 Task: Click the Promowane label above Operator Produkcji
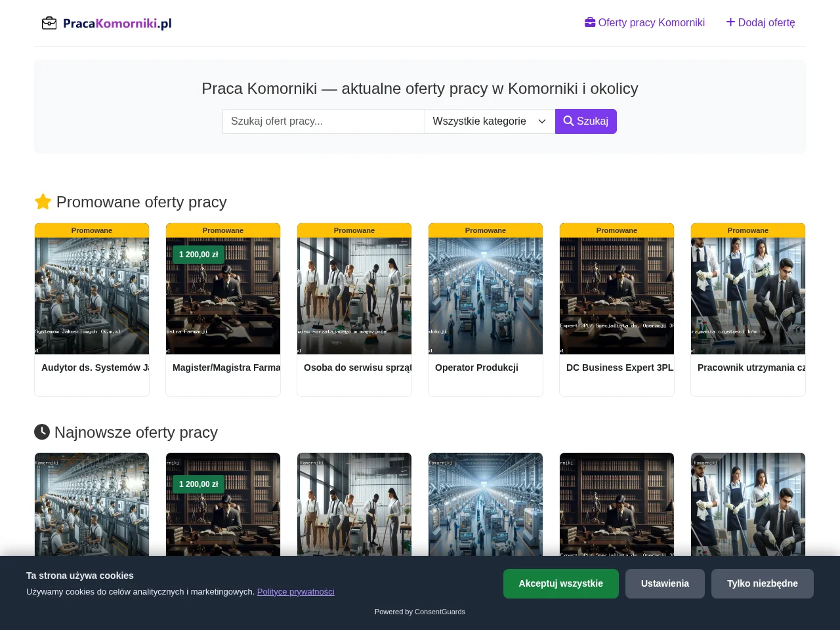486,230
